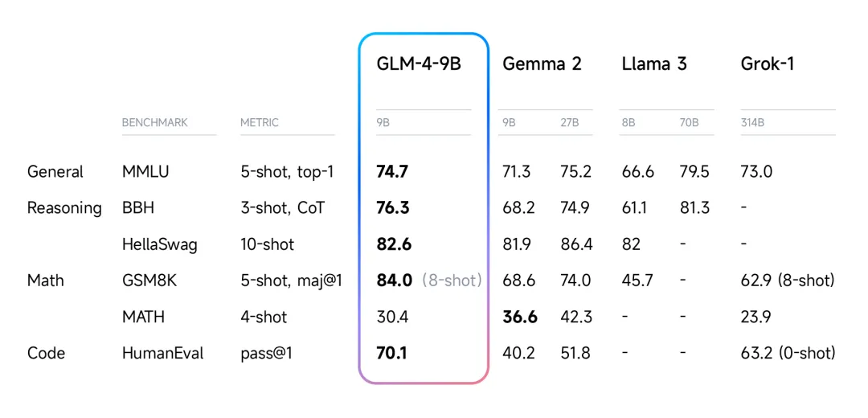The height and width of the screenshot is (418, 868).
Task: Select the 314B size label under Grok-1
Action: point(751,123)
